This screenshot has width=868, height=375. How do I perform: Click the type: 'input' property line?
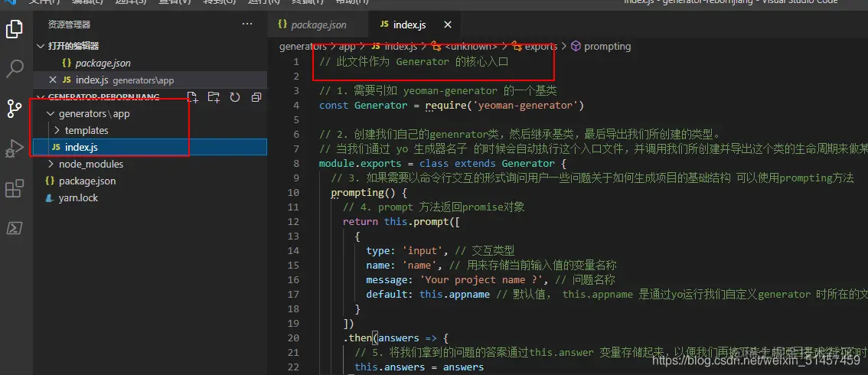407,250
